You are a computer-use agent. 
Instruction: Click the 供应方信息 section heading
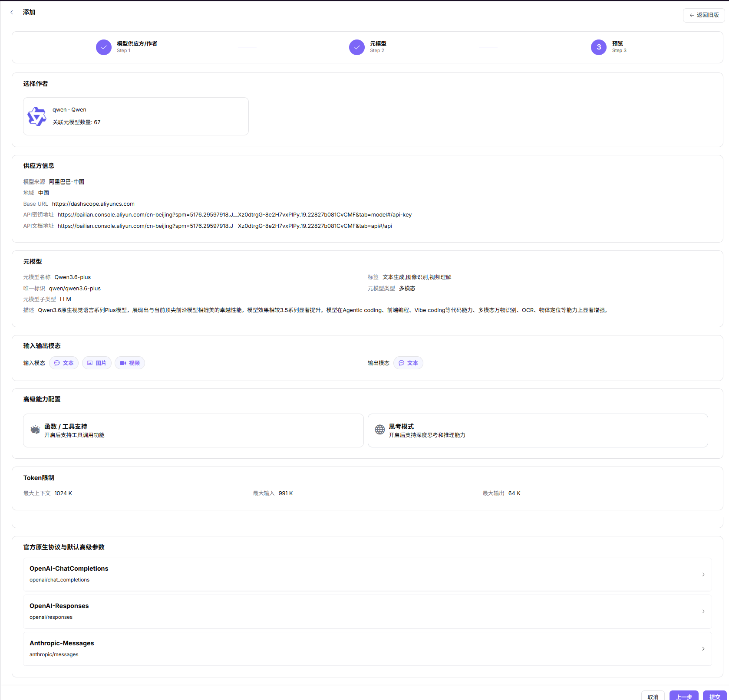click(39, 166)
